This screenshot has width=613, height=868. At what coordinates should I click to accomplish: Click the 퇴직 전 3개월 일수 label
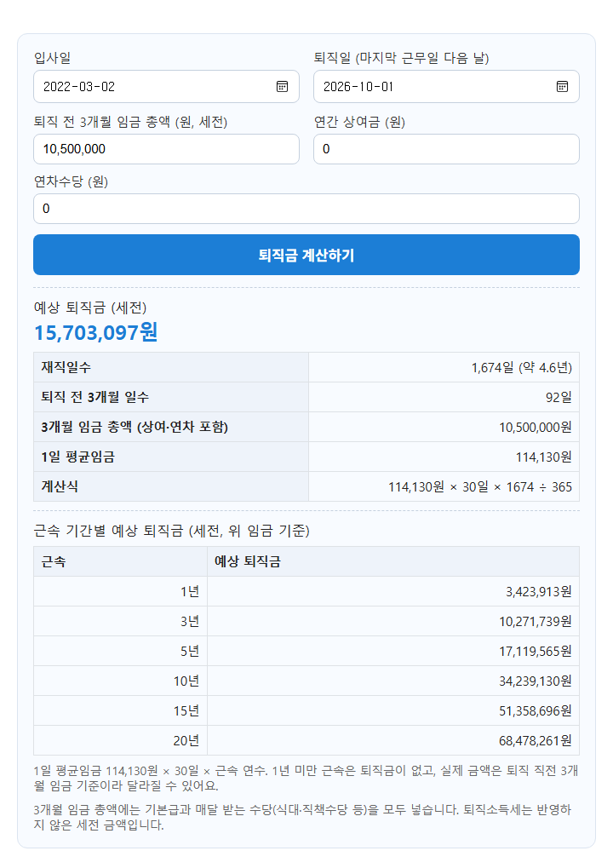coord(95,397)
